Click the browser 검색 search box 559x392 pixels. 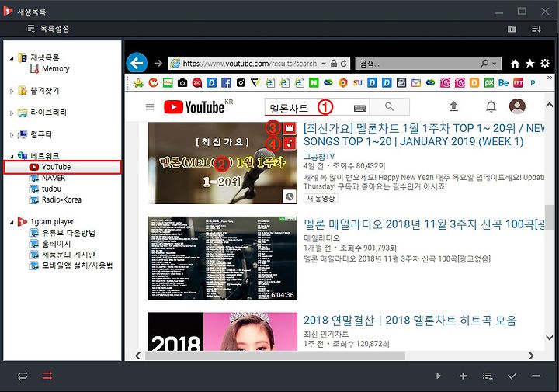click(x=417, y=64)
